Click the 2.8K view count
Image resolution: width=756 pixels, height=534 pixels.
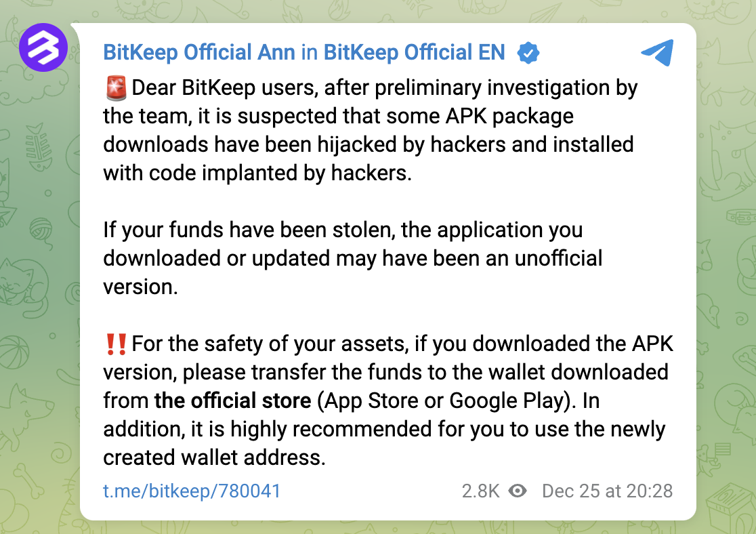[481, 491]
